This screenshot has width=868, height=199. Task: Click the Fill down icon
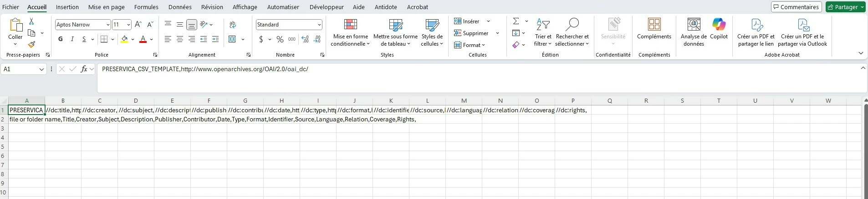[516, 33]
